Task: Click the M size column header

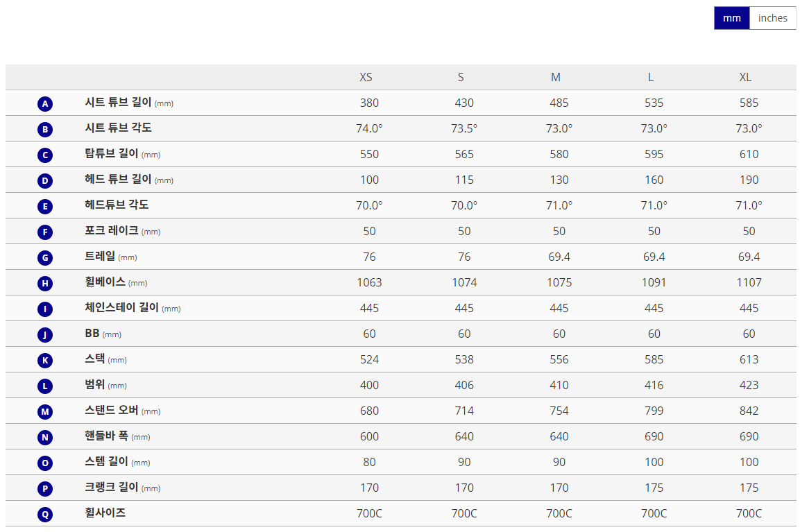Action: tap(556, 77)
